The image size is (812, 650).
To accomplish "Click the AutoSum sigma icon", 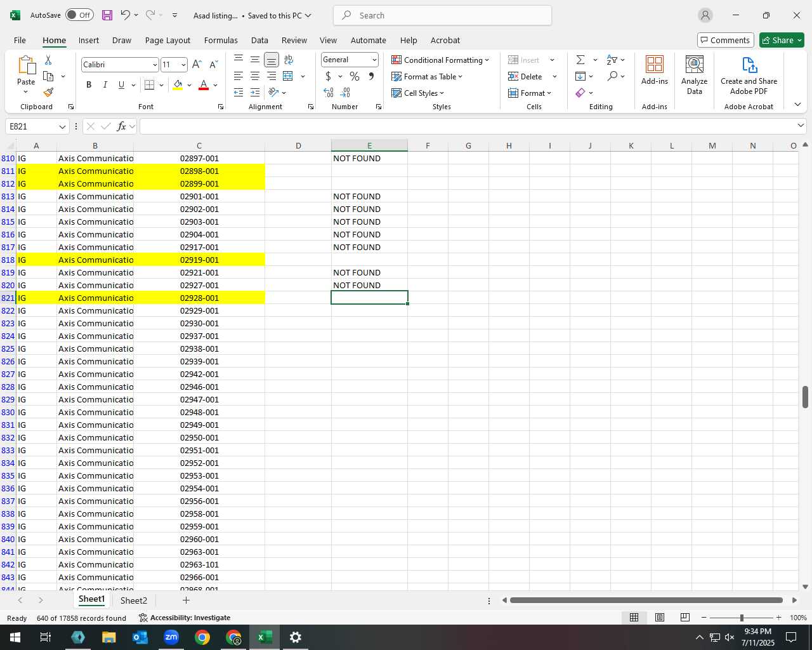I will 580,60.
